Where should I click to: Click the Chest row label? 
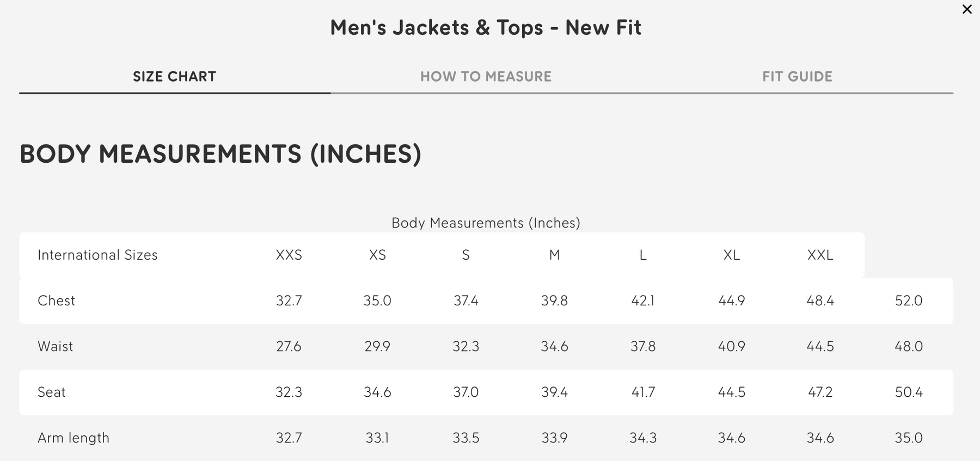pyautogui.click(x=56, y=301)
